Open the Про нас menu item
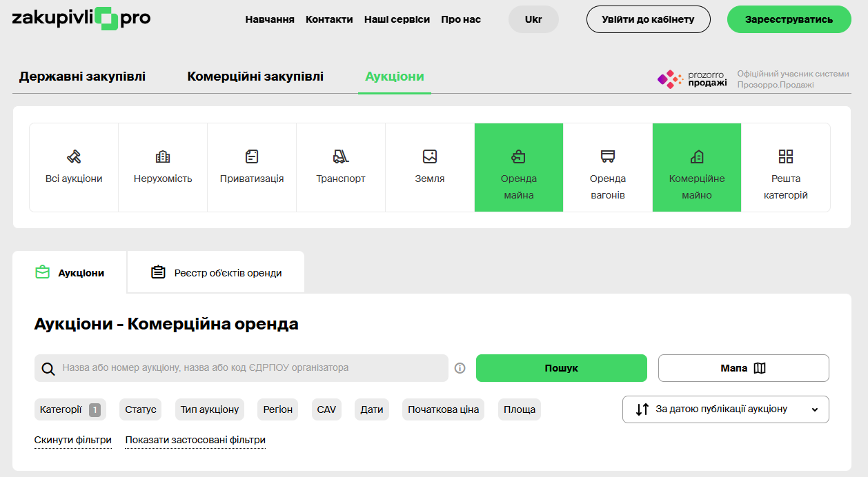The height and width of the screenshot is (477, 868). [461, 19]
